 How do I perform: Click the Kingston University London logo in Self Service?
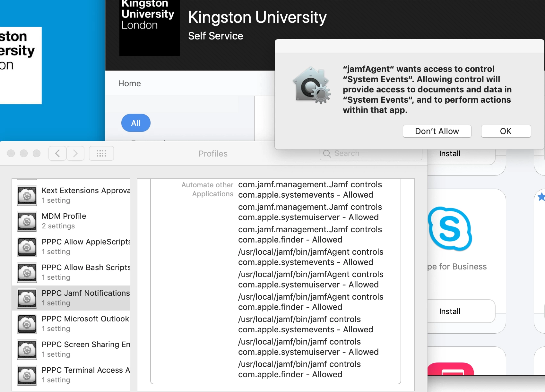(150, 28)
